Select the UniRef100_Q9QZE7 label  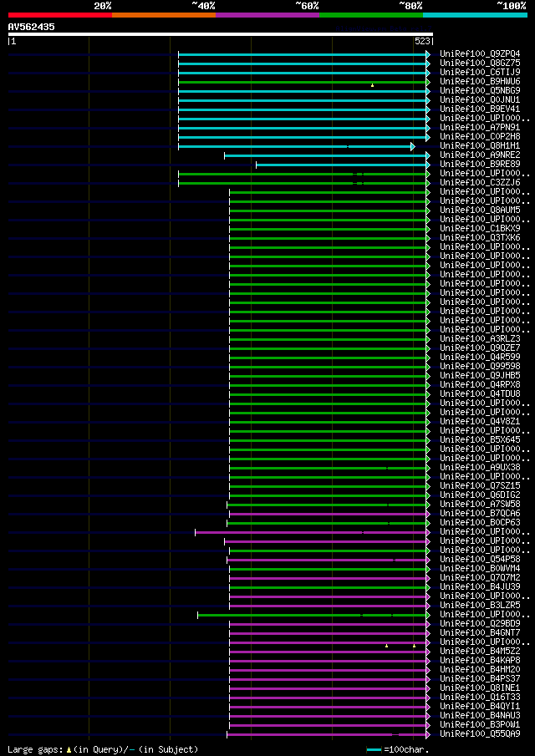pyautogui.click(x=480, y=348)
